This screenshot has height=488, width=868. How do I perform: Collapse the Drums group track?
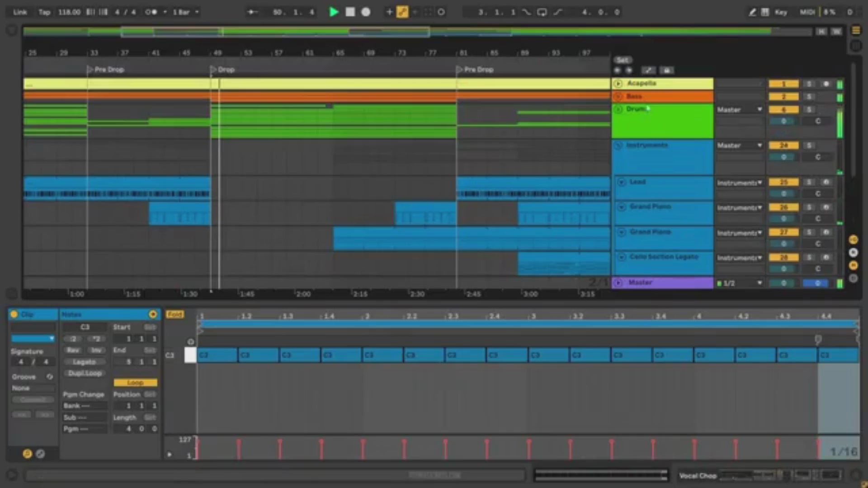coord(618,109)
